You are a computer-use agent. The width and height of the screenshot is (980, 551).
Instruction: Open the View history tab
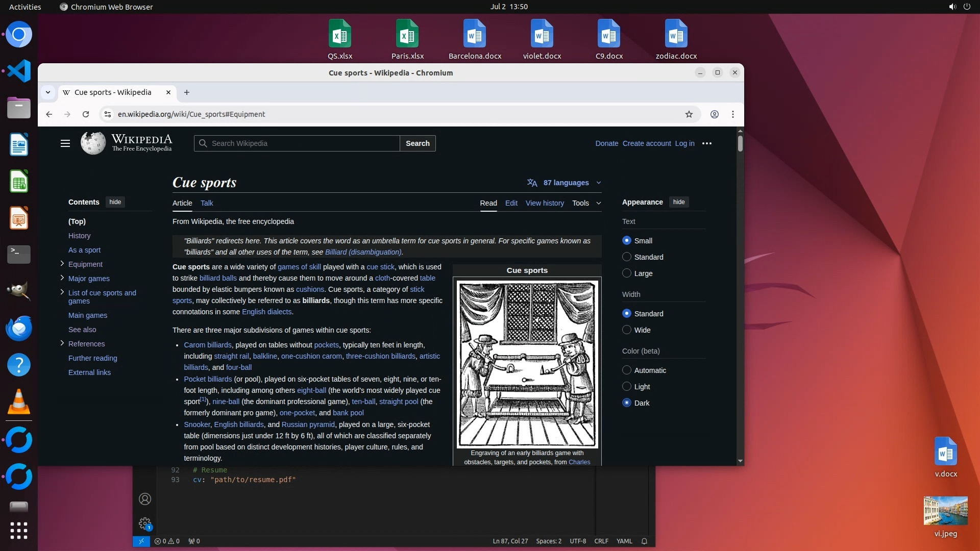tap(545, 203)
